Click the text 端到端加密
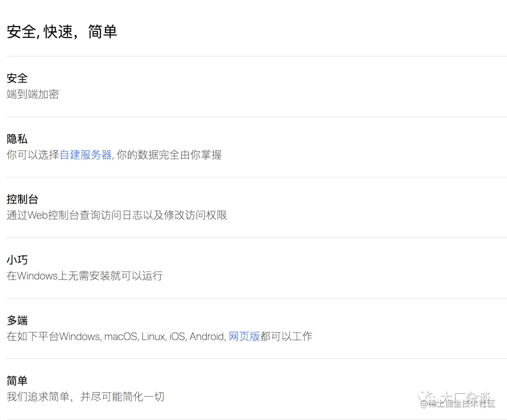Viewport: 507px width, 420px height. click(x=33, y=94)
